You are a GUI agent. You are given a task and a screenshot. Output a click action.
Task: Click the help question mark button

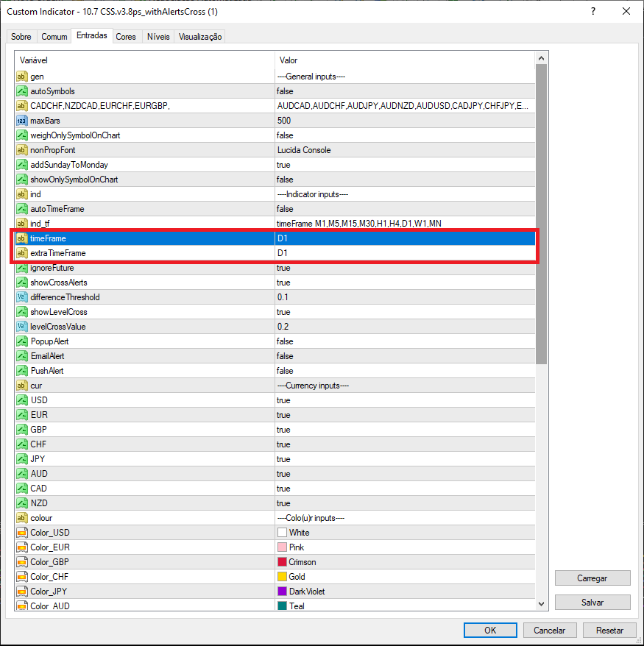point(593,11)
